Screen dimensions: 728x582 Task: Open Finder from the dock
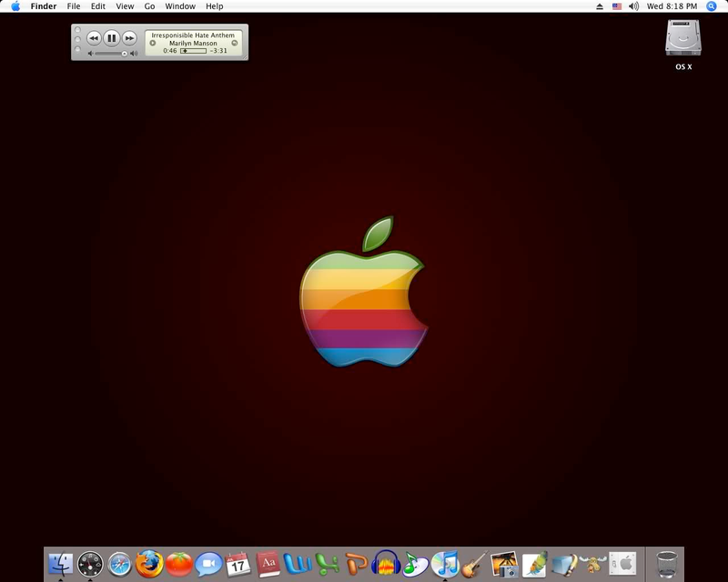(61, 564)
